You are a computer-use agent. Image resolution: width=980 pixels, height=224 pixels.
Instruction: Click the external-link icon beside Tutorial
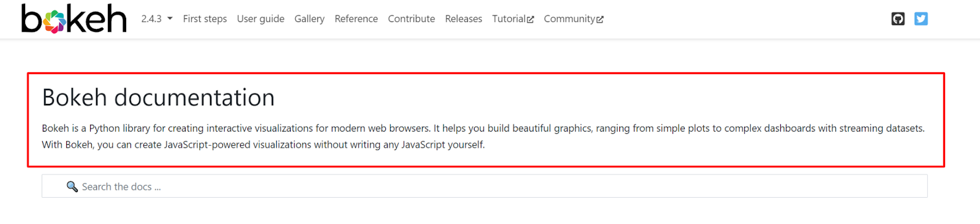click(530, 20)
